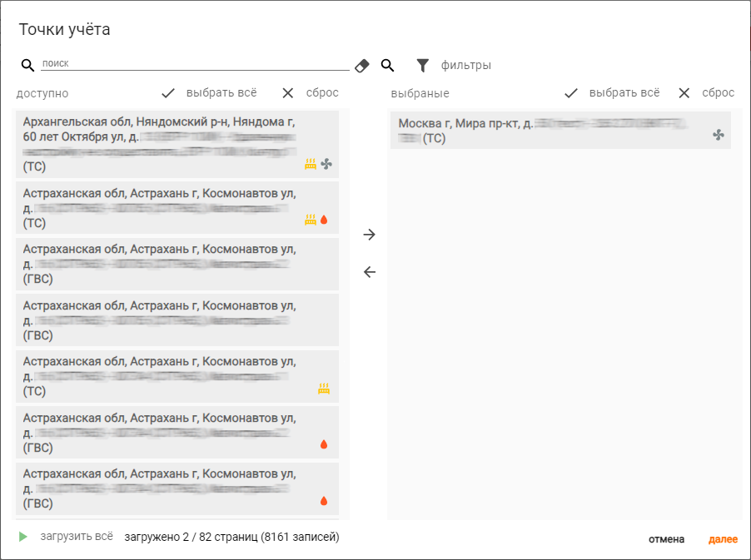
Task: Click загрузить всё label
Action: coord(77,536)
